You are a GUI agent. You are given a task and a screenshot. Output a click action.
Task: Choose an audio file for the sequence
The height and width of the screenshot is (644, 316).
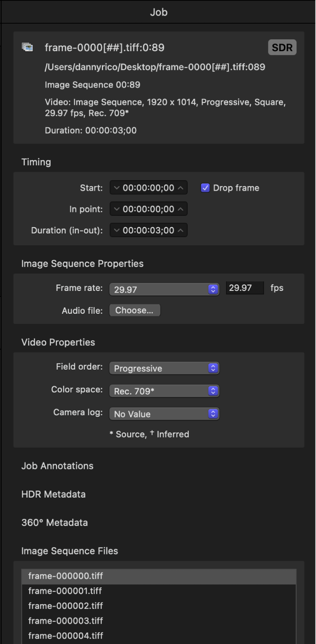pyautogui.click(x=135, y=310)
